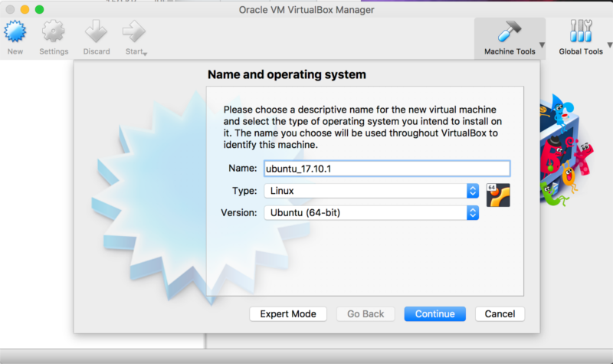Image resolution: width=613 pixels, height=364 pixels.
Task: Open the Version dropdown showing Ubuntu (64-bit)
Action: tap(371, 212)
